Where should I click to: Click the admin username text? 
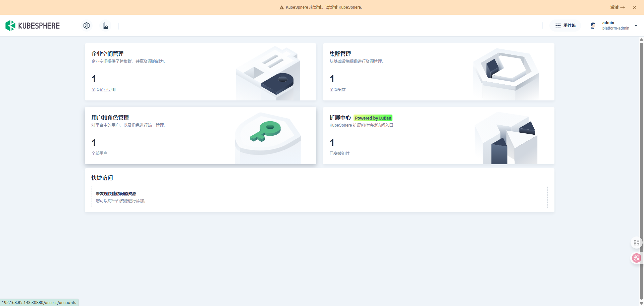pos(608,23)
